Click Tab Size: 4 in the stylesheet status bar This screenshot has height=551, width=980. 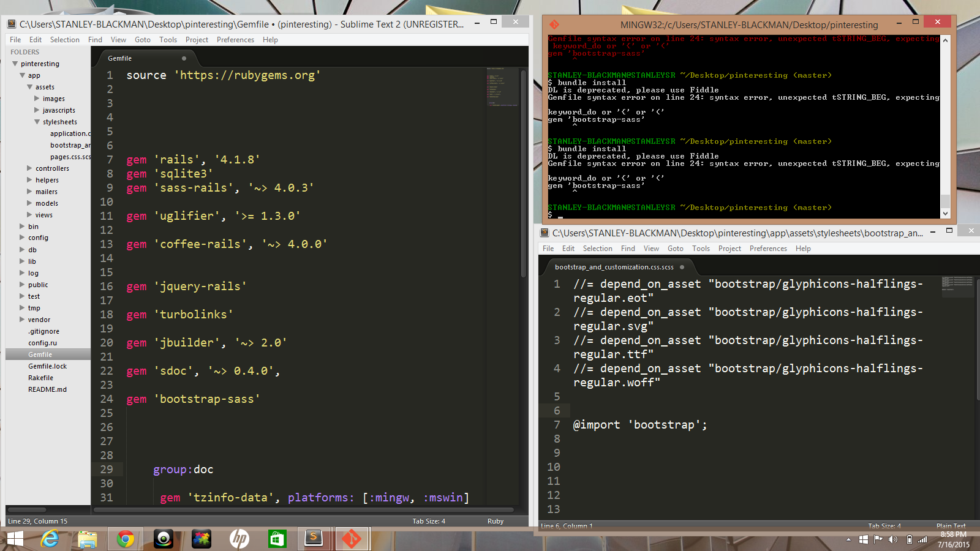(x=884, y=526)
